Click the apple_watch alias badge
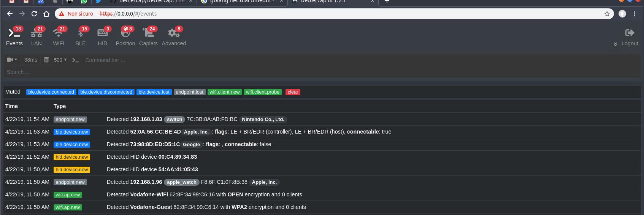Screen dimensions: 644x215 pos(182,182)
